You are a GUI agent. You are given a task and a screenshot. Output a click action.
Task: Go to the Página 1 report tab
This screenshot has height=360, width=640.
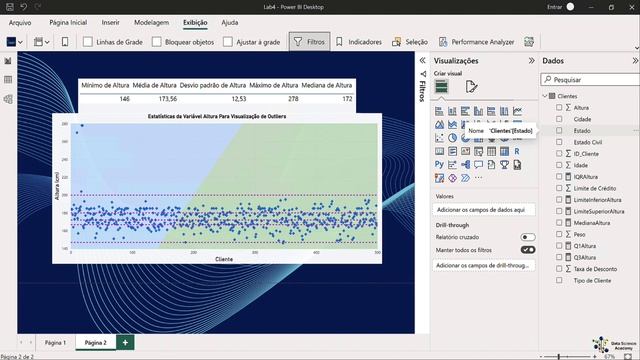(x=55, y=342)
